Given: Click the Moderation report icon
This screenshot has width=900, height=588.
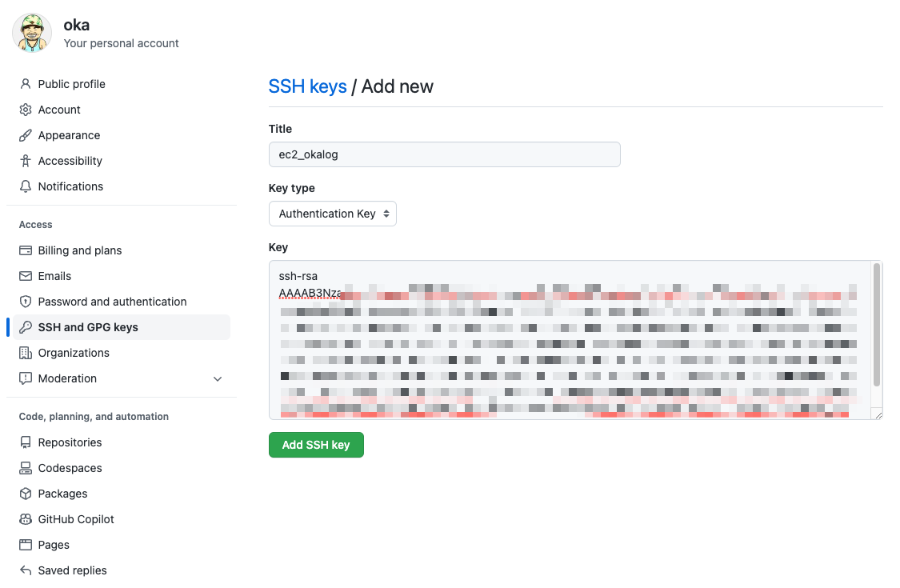Looking at the screenshot, I should [x=26, y=378].
